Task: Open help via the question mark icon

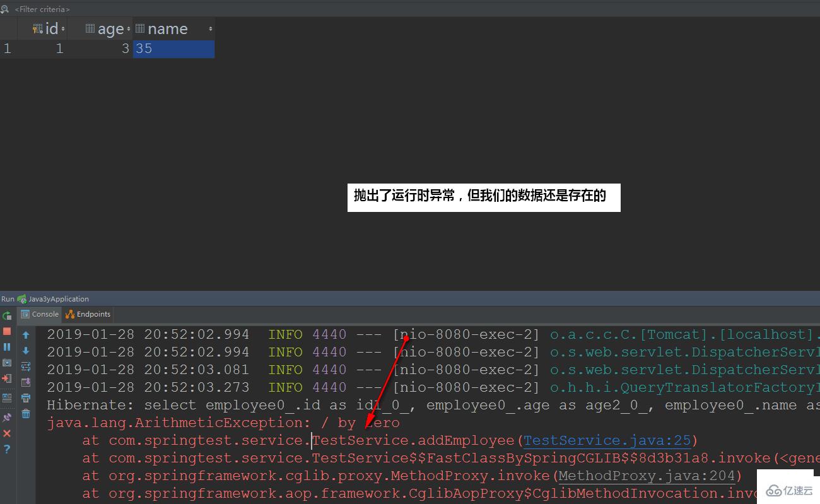Action: click(7, 449)
